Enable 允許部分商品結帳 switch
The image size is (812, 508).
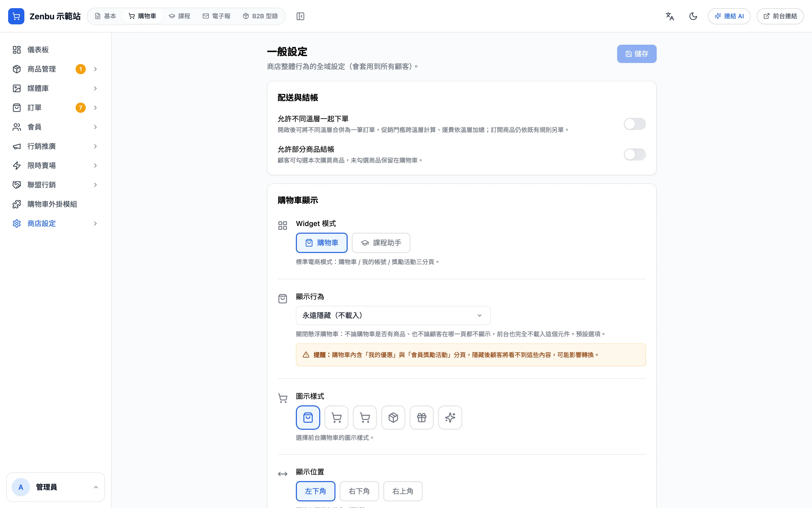point(634,154)
